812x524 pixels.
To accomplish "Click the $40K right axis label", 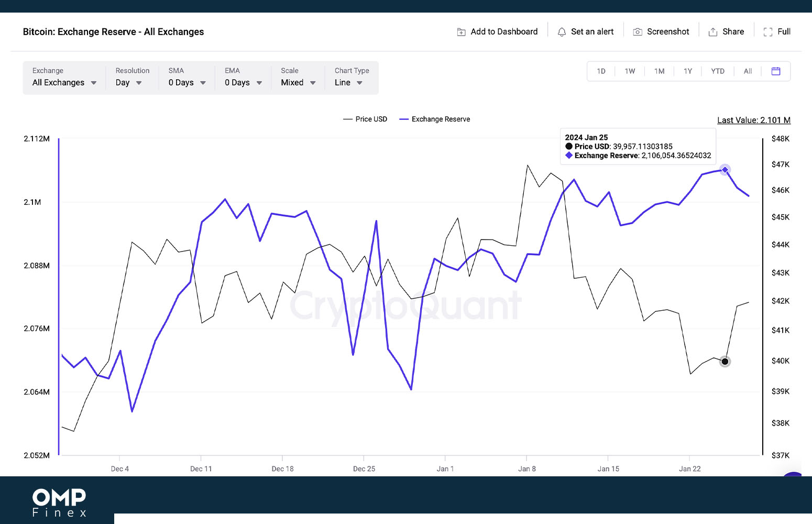I will 780,361.
